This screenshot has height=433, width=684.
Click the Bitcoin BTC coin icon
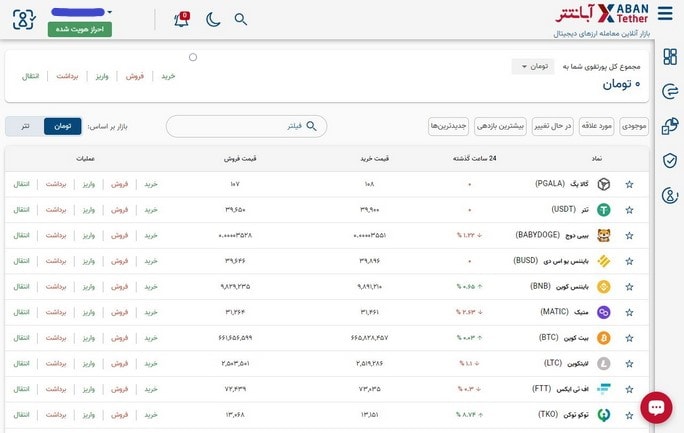coord(604,338)
